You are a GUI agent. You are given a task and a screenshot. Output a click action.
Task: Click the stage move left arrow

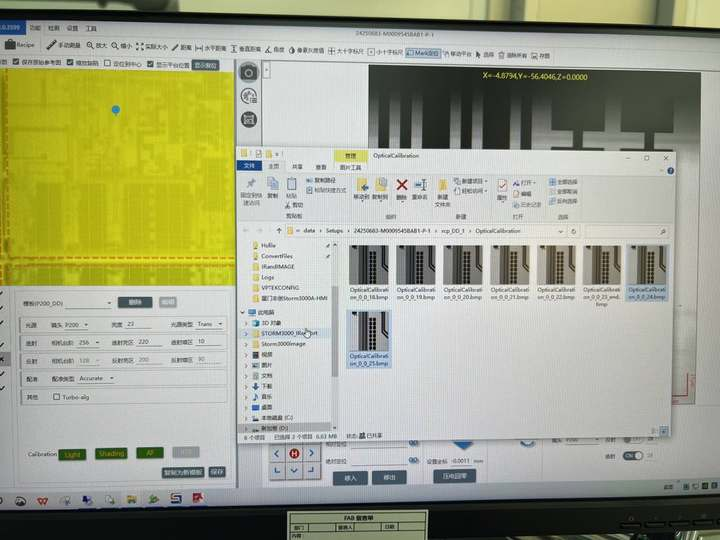[x=277, y=454]
